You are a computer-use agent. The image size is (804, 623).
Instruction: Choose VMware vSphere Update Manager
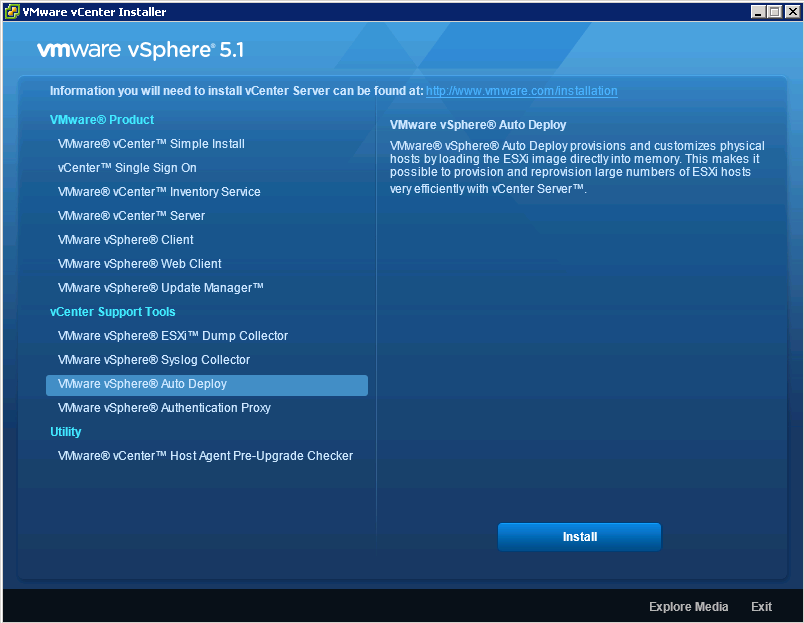[160, 288]
